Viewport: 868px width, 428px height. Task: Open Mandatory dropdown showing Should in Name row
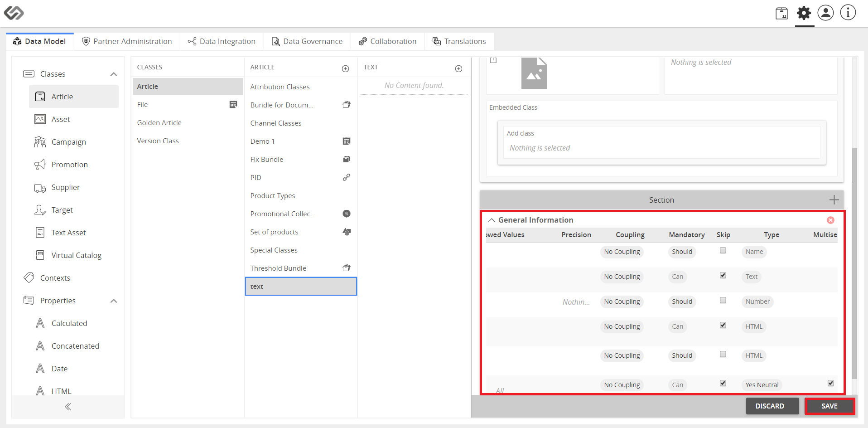(x=682, y=252)
